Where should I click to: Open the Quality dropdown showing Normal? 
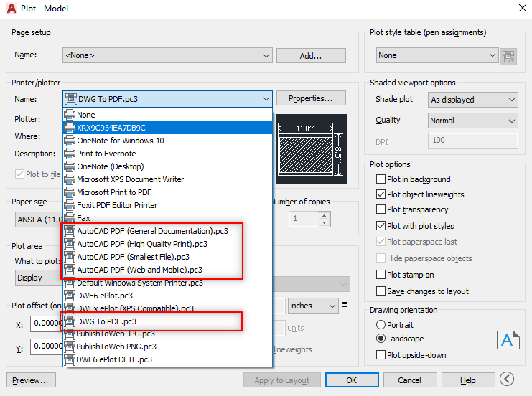(x=472, y=121)
